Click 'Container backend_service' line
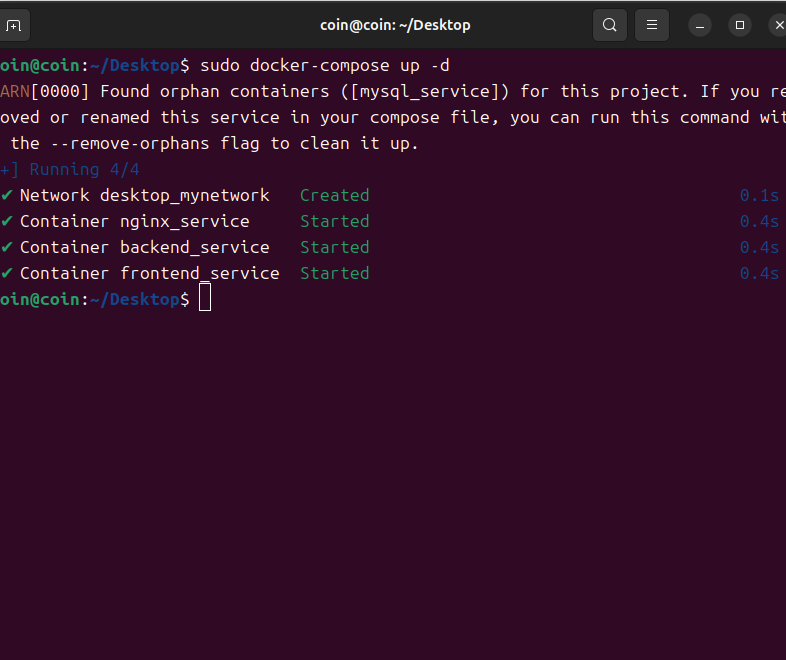 [x=144, y=248]
